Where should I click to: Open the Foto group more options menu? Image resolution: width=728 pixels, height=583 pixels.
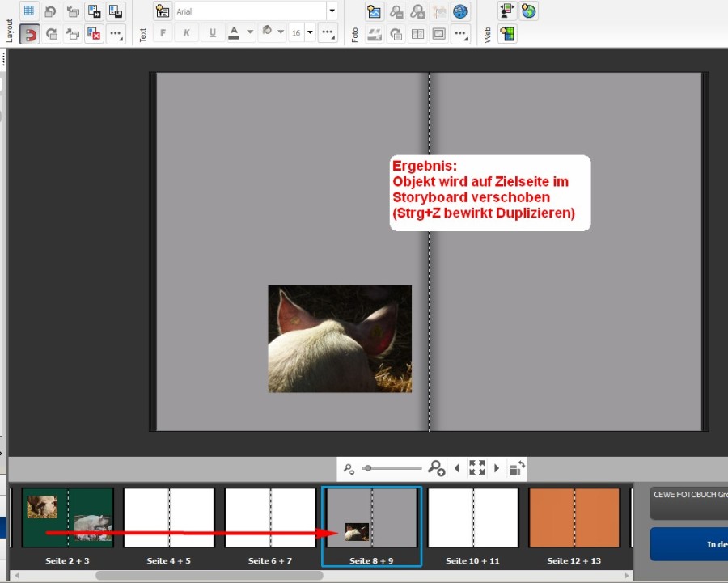[460, 34]
